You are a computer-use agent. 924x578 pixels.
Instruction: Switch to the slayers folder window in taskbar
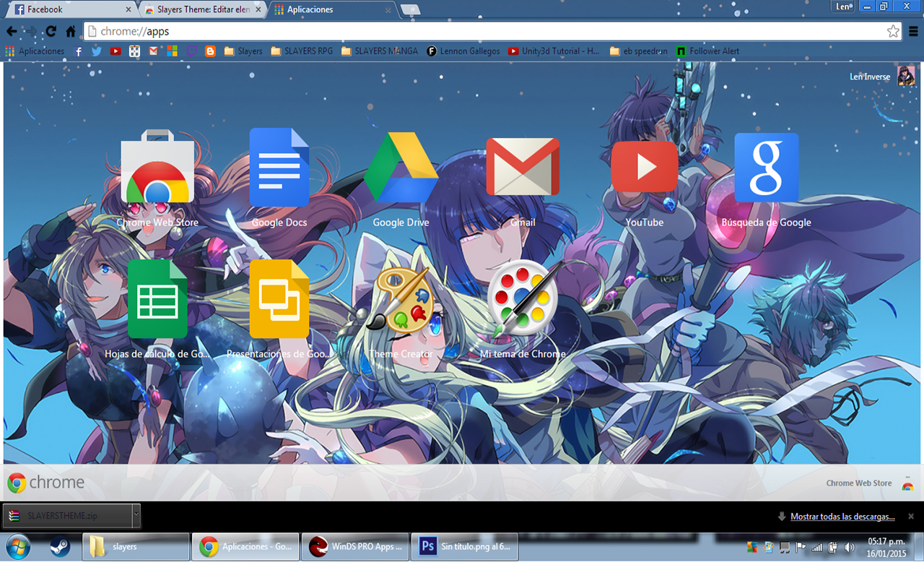click(x=136, y=547)
